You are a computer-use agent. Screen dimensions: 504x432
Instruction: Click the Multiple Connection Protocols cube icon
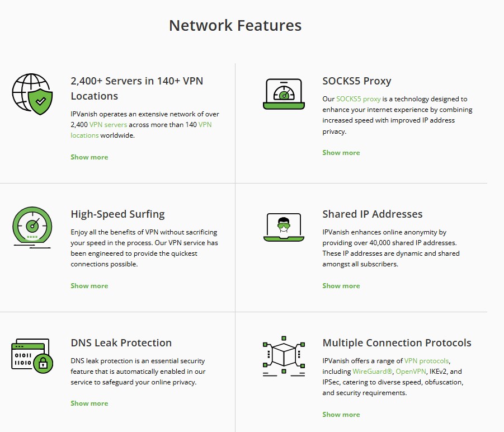pyautogui.click(x=284, y=356)
